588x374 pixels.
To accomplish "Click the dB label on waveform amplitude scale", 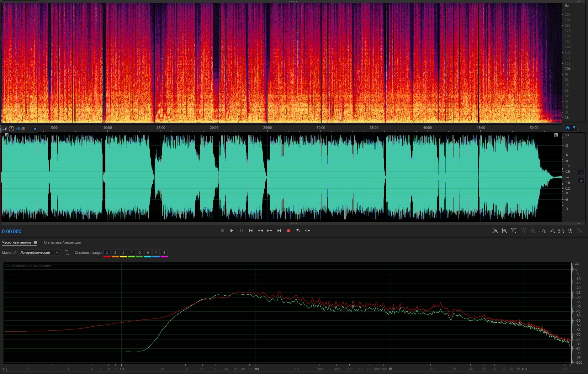I will point(567,135).
